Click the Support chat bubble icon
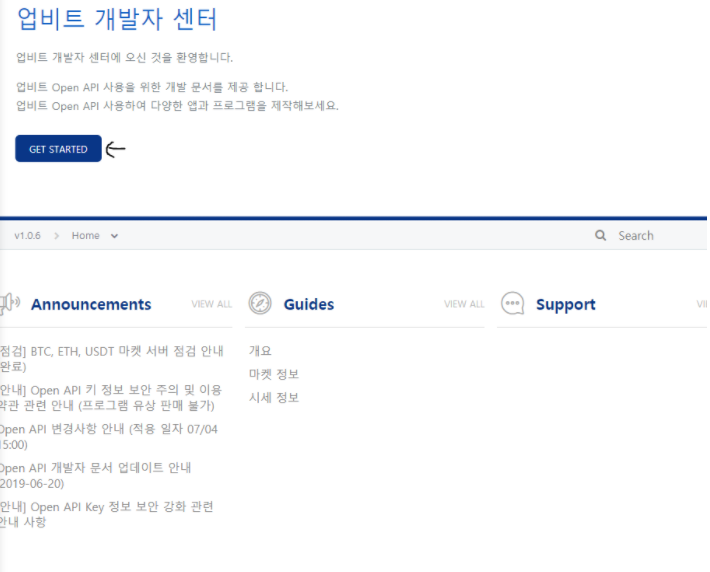Image resolution: width=710 pixels, height=572 pixels. 513,303
